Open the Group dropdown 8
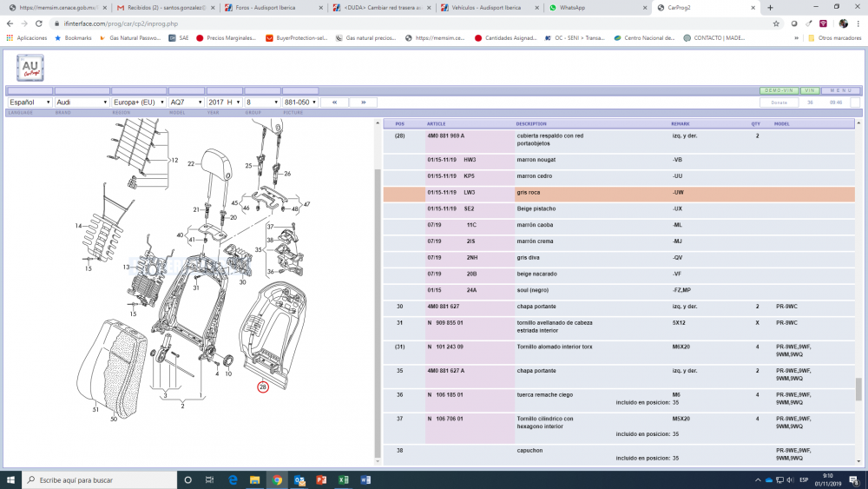This screenshot has width=868, height=489. 262,102
